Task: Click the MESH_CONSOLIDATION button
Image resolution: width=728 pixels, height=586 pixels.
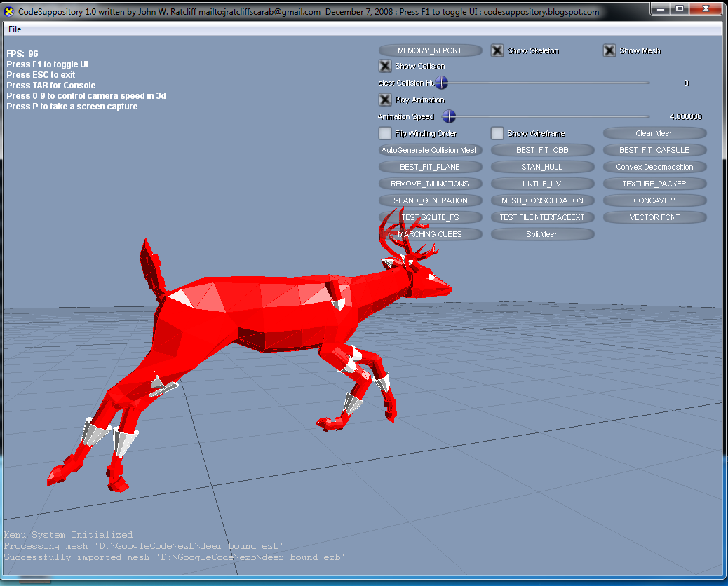Action: (542, 200)
